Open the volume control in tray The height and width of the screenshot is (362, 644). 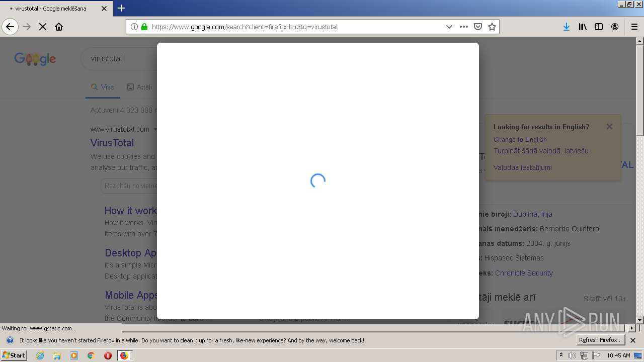coord(572,355)
